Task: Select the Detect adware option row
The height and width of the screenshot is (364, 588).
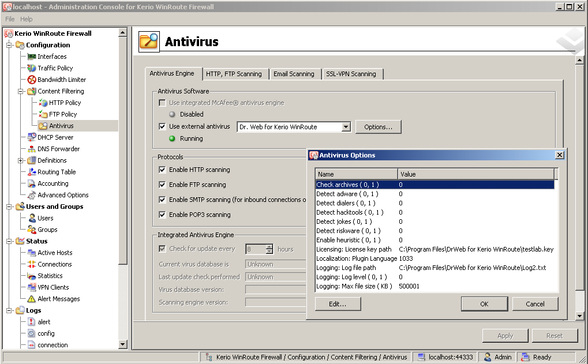Action: [435, 194]
